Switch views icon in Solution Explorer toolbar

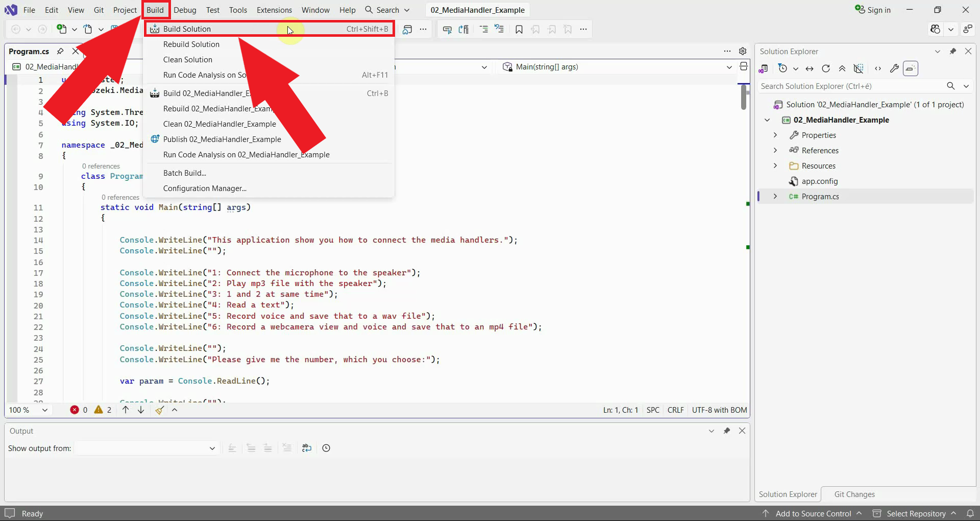764,68
